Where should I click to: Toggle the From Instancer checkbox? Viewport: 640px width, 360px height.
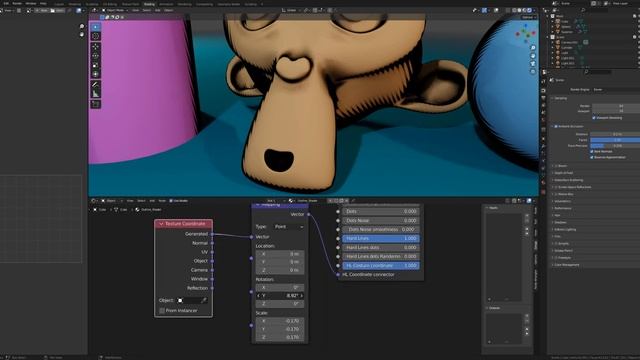162,311
